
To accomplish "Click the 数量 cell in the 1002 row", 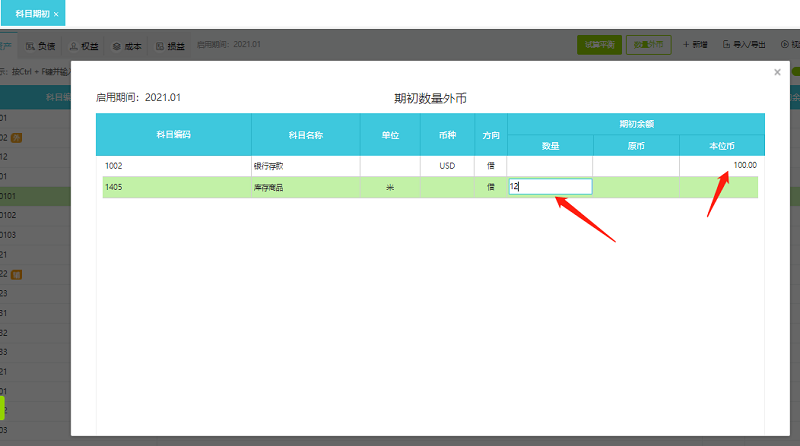I will 550,166.
